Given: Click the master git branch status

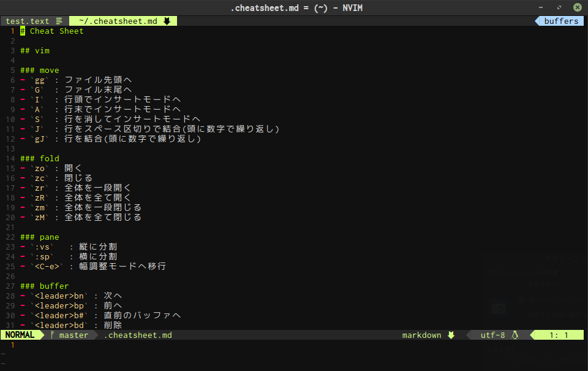Looking at the screenshot, I should click(x=73, y=335).
